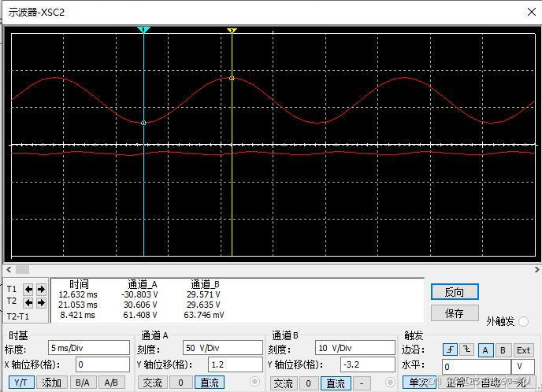Screen dimensions: 542x392
Task: Click X axis offset field
Action: (102, 364)
